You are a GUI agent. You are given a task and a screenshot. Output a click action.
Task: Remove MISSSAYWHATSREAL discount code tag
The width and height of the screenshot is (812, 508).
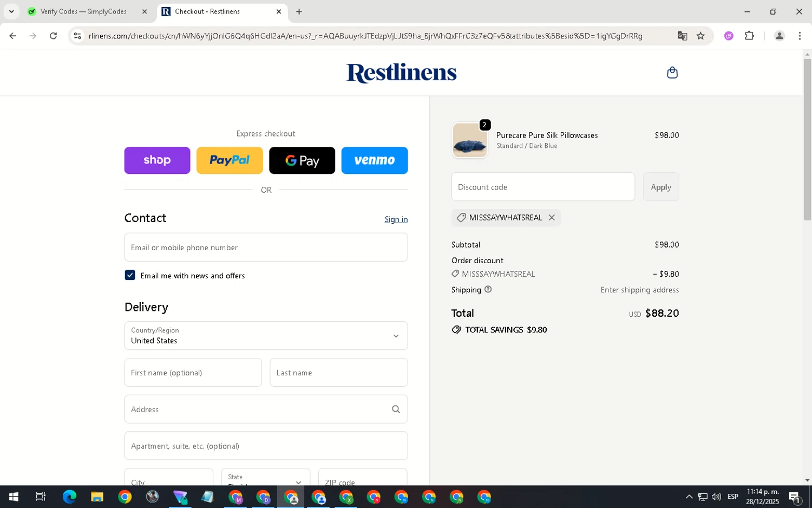pos(552,217)
